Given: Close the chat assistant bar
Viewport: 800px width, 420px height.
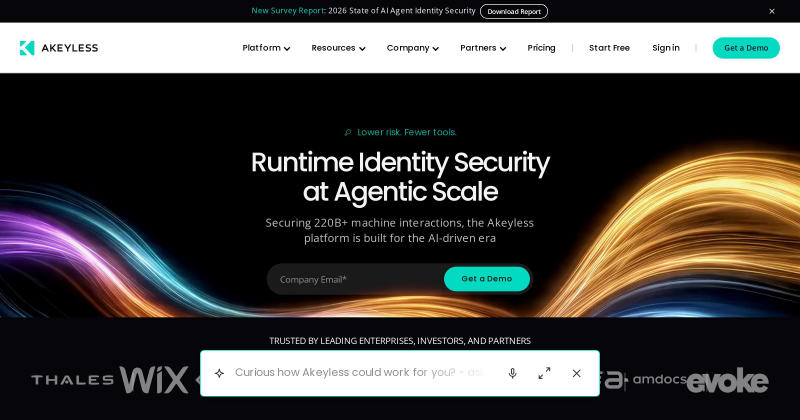Looking at the screenshot, I should [577, 373].
